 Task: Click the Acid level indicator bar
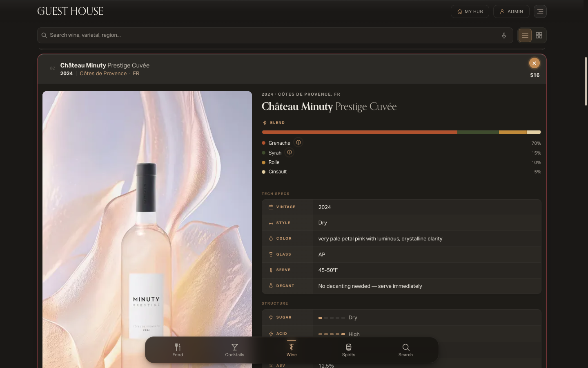tap(332, 334)
